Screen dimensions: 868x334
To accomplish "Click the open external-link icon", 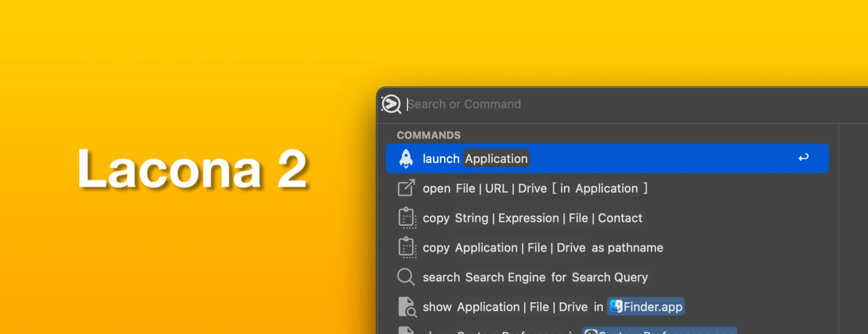I will (406, 188).
